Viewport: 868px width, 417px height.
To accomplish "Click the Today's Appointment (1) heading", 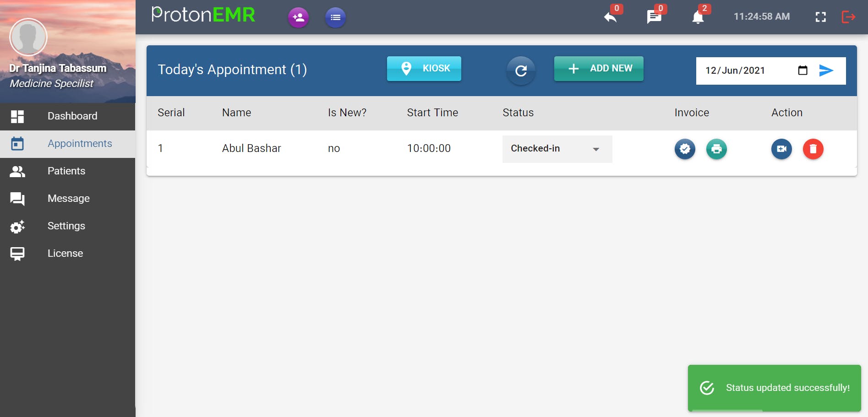I will (232, 70).
